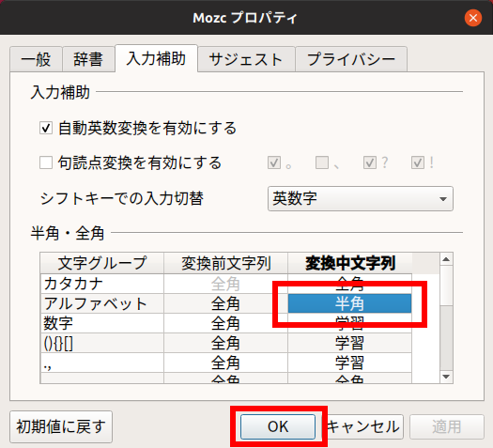Click 変換前文字列 cell for カタカナ

[x=225, y=284]
